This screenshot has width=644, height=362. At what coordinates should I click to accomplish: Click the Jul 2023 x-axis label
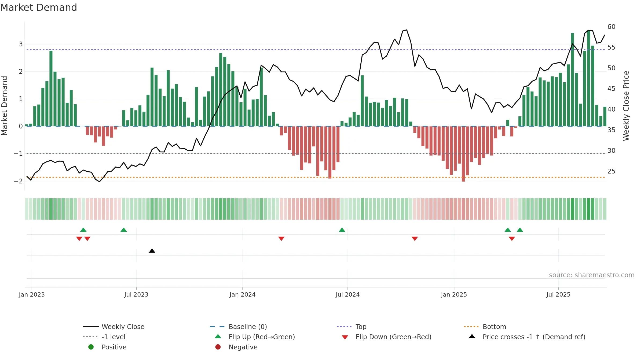tap(136, 294)
